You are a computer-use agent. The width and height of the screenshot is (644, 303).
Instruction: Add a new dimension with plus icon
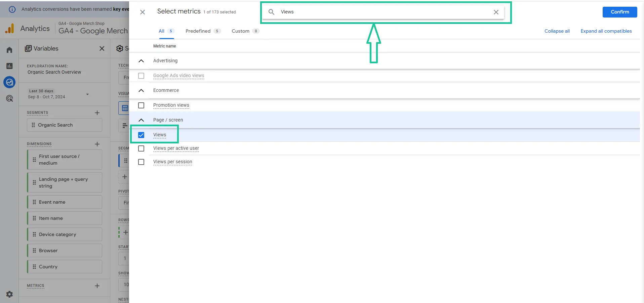tap(97, 144)
